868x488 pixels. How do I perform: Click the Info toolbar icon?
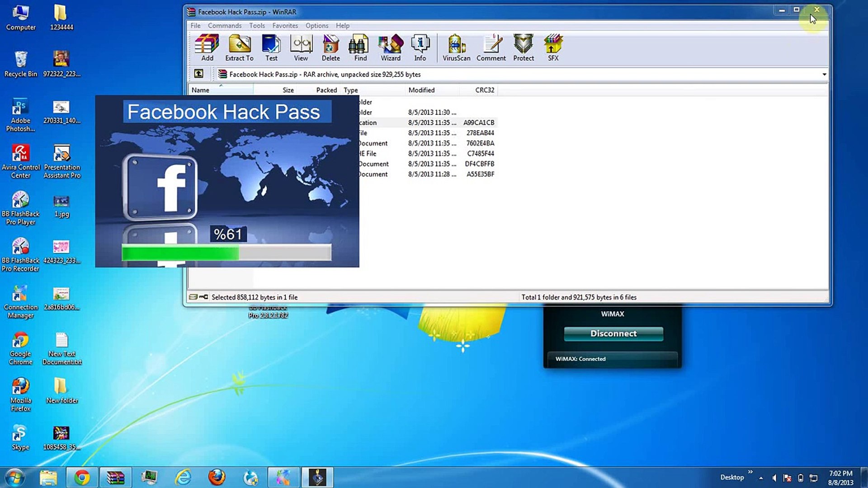click(420, 47)
